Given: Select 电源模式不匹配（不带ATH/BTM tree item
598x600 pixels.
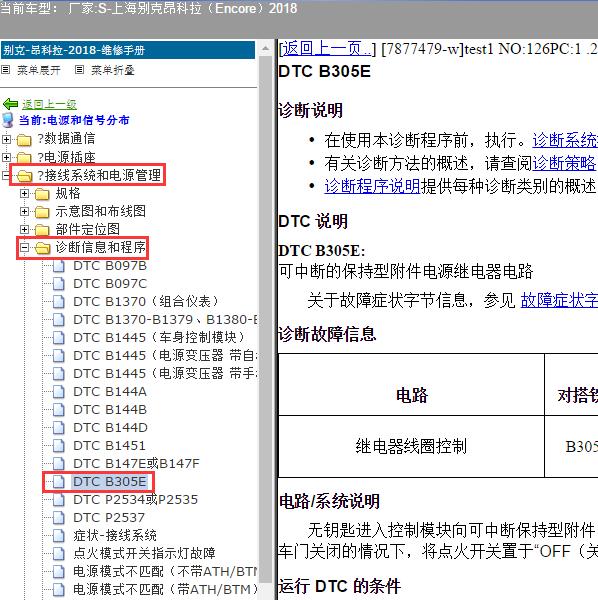Looking at the screenshot, I should click(166, 571).
